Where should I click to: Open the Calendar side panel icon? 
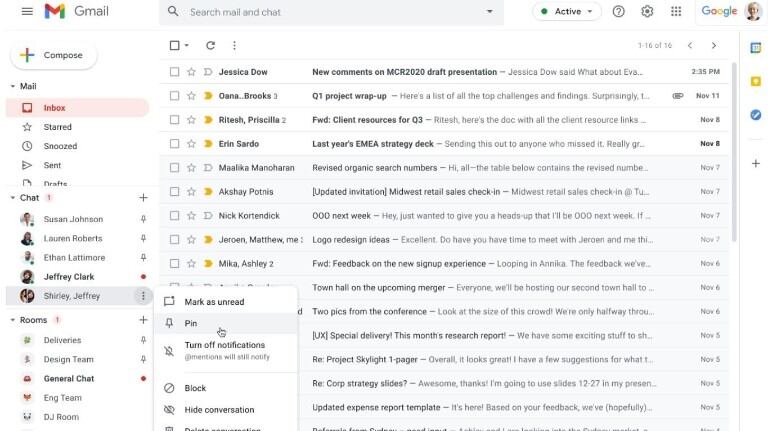756,48
